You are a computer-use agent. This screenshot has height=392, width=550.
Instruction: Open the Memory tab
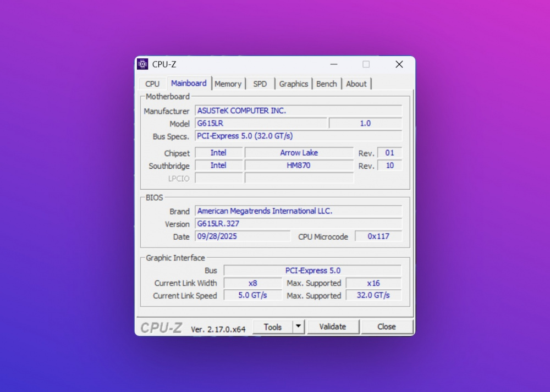coord(228,84)
